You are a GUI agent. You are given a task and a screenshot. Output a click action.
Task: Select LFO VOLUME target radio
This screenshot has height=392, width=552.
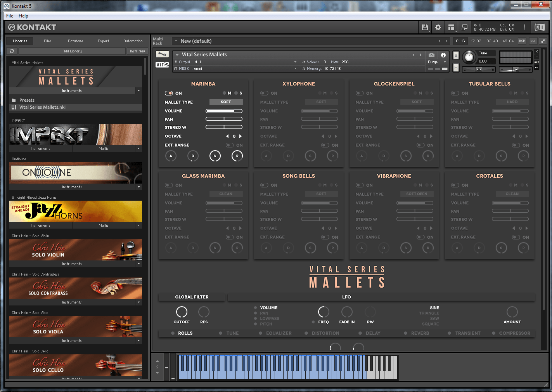coord(256,308)
